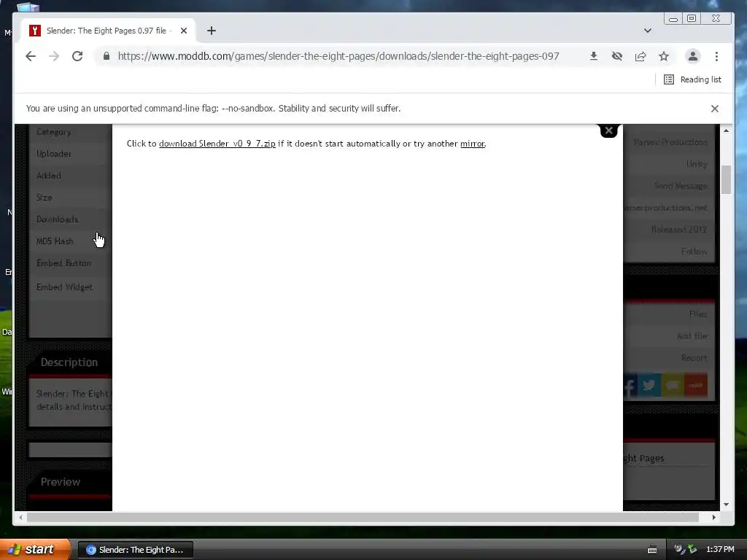Click the network tray icon
The height and width of the screenshot is (560, 747).
(693, 550)
